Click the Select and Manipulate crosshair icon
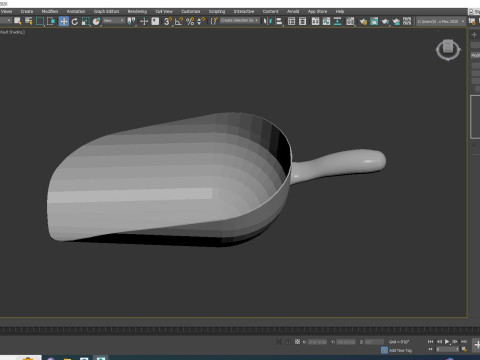This screenshot has height=360, width=480. coord(144,21)
